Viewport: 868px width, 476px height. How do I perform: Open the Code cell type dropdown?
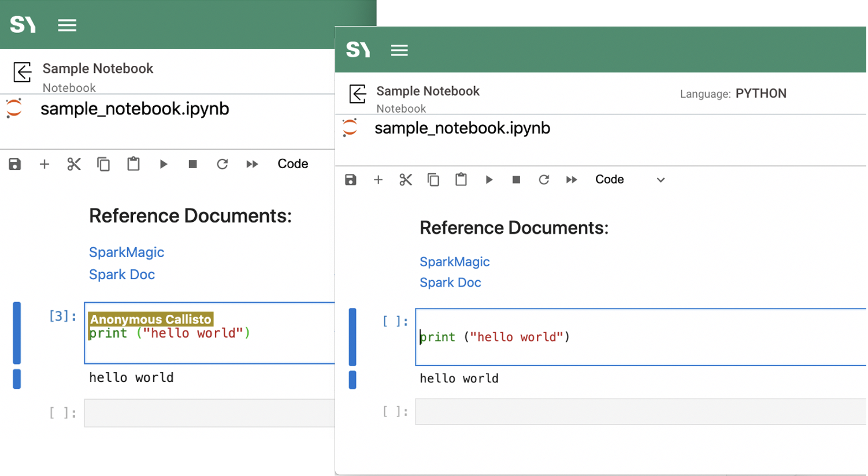pyautogui.click(x=660, y=180)
